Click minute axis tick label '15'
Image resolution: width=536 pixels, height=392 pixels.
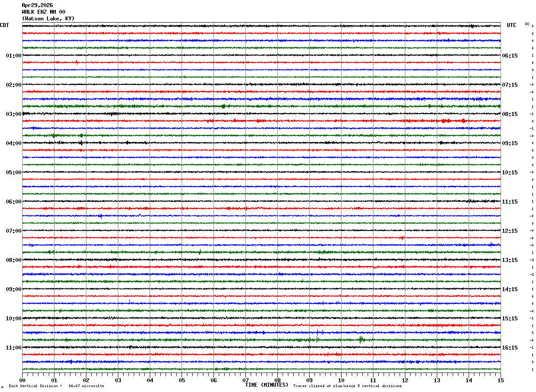click(x=501, y=380)
